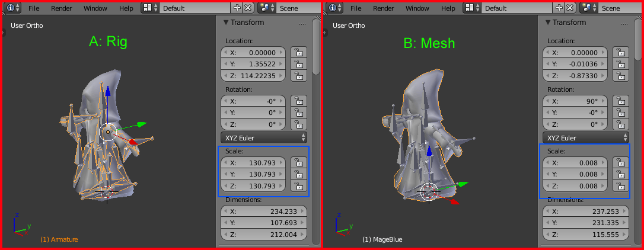Image resolution: width=644 pixels, height=250 pixels.
Task: Delete screen layout with X icon, left window
Action: [248, 8]
